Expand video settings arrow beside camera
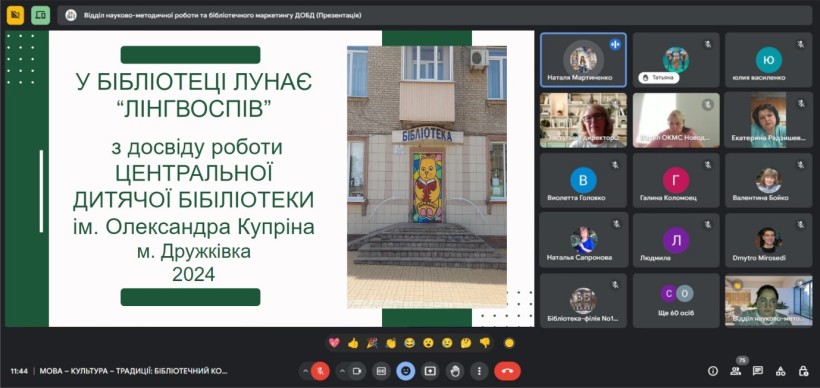Image resolution: width=820 pixels, height=388 pixels. point(342,371)
